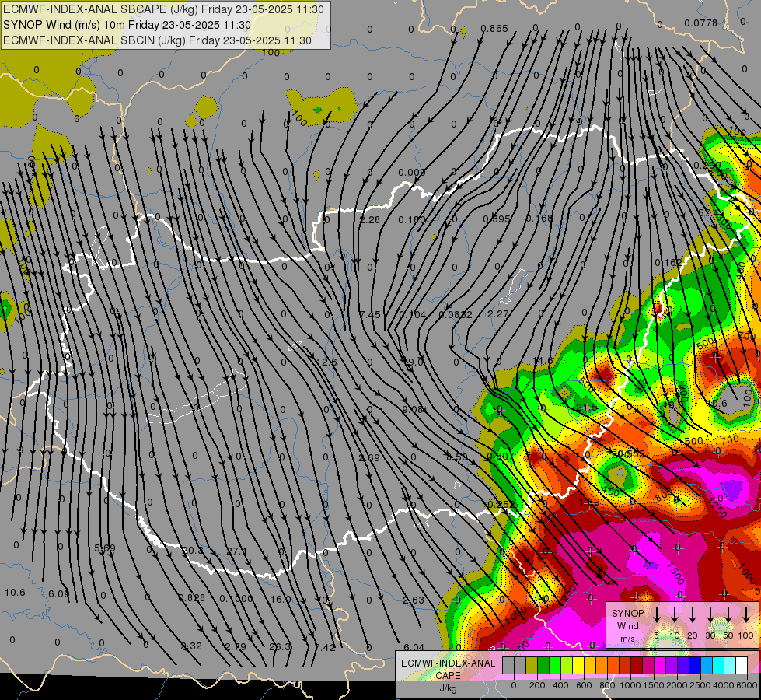Click the SYNOP Wind 10m header line
The width and height of the screenshot is (761, 700).
point(127,25)
